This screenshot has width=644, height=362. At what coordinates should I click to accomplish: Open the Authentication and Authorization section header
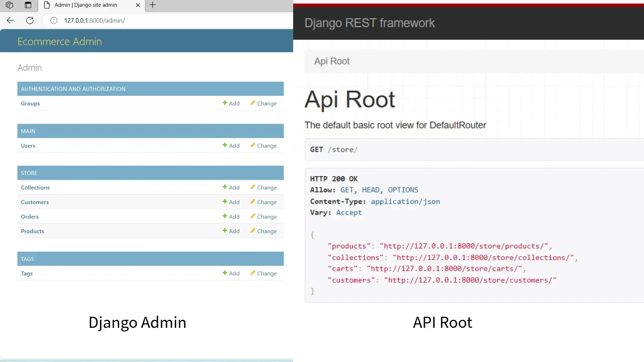point(73,89)
